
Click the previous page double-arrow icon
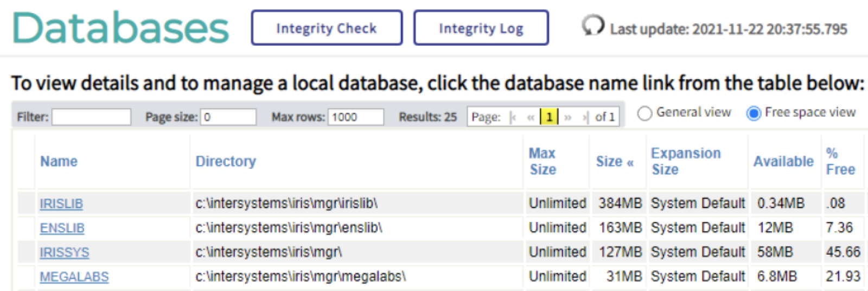(x=531, y=117)
